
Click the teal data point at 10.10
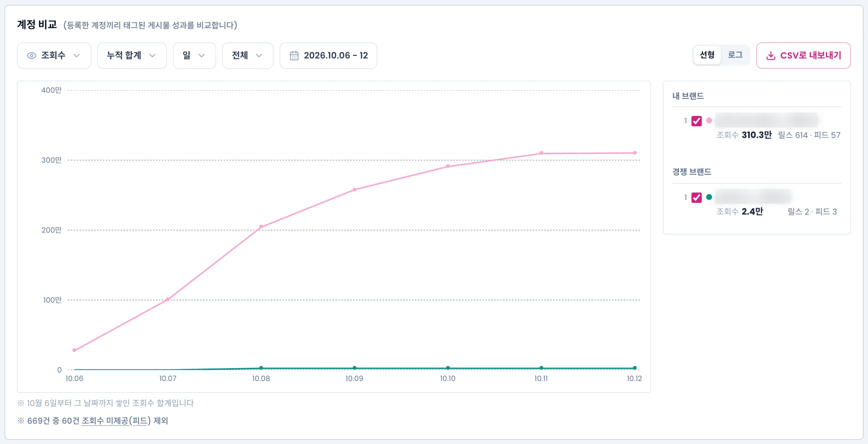coord(448,368)
